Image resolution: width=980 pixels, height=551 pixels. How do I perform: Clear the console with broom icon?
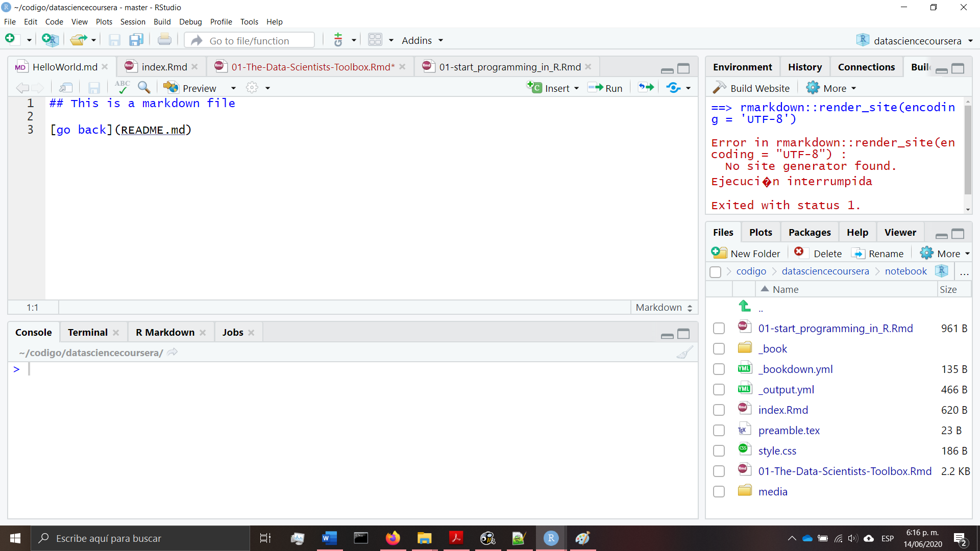(685, 352)
